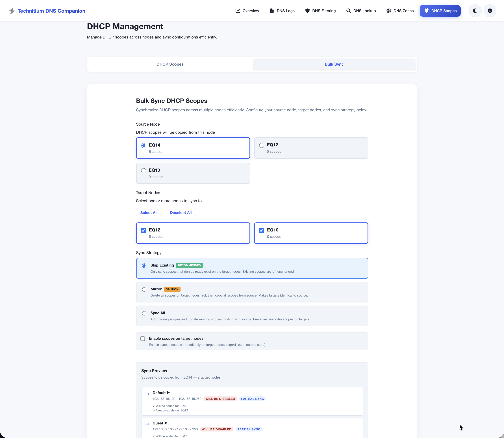504x438 pixels.
Task: Click the Deselect All button
Action: pos(181,212)
